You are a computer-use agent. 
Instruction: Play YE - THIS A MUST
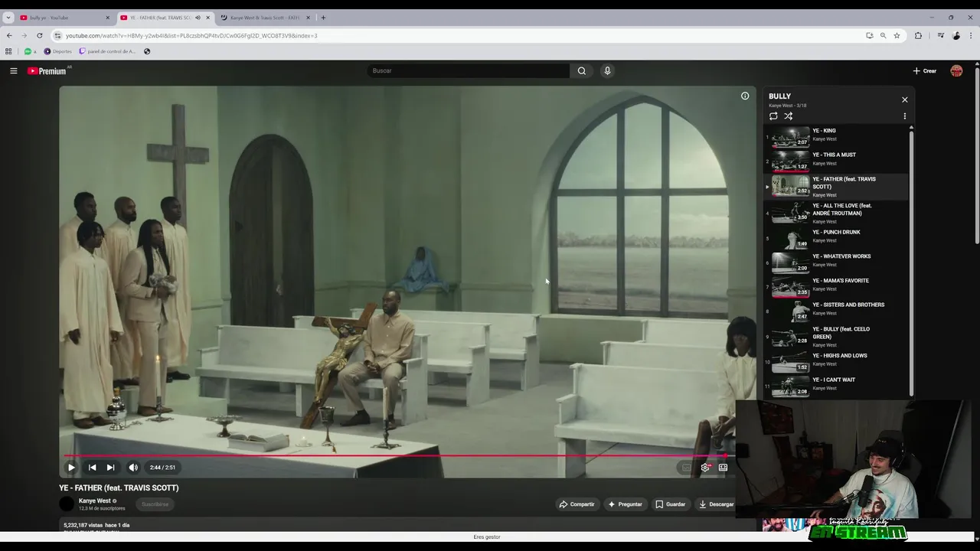tap(836, 161)
